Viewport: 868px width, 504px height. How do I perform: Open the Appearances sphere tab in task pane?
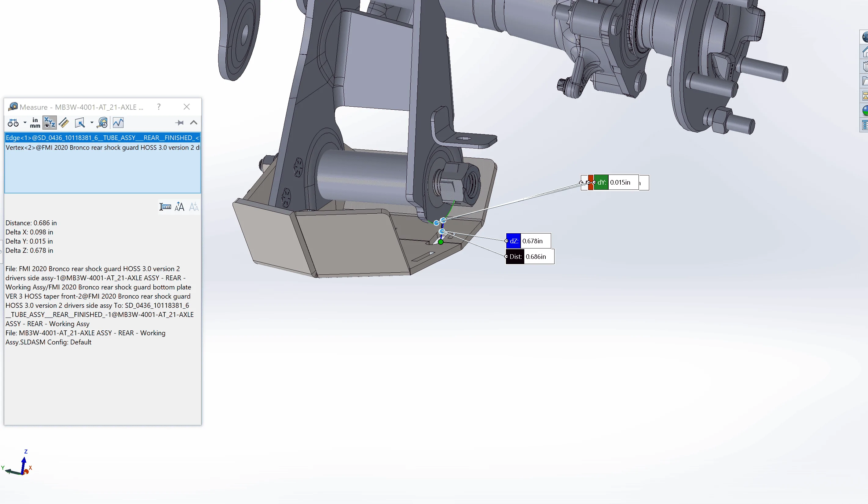[x=865, y=111]
